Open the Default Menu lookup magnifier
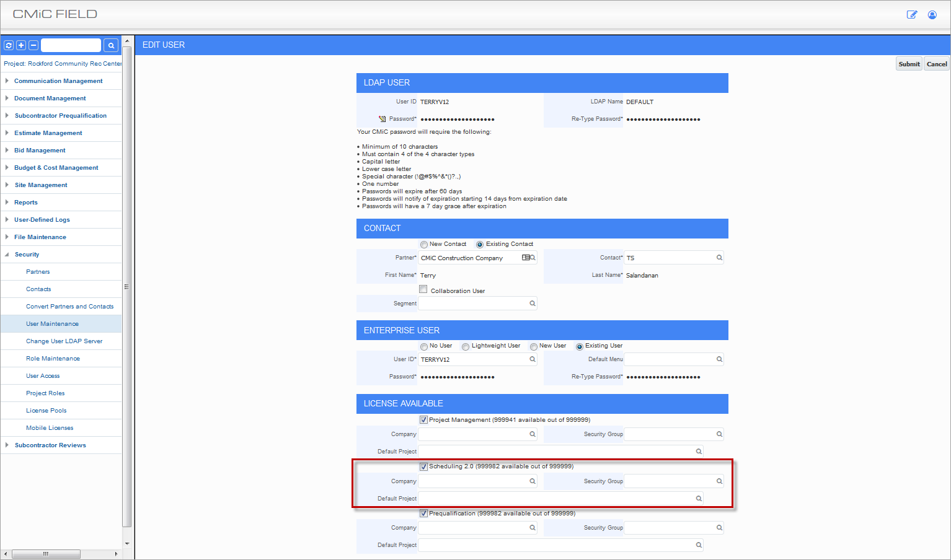951x560 pixels. [x=719, y=359]
